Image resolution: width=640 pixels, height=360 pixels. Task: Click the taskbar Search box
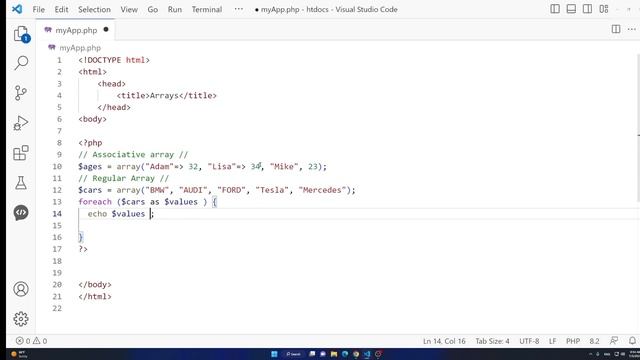[x=293, y=354]
